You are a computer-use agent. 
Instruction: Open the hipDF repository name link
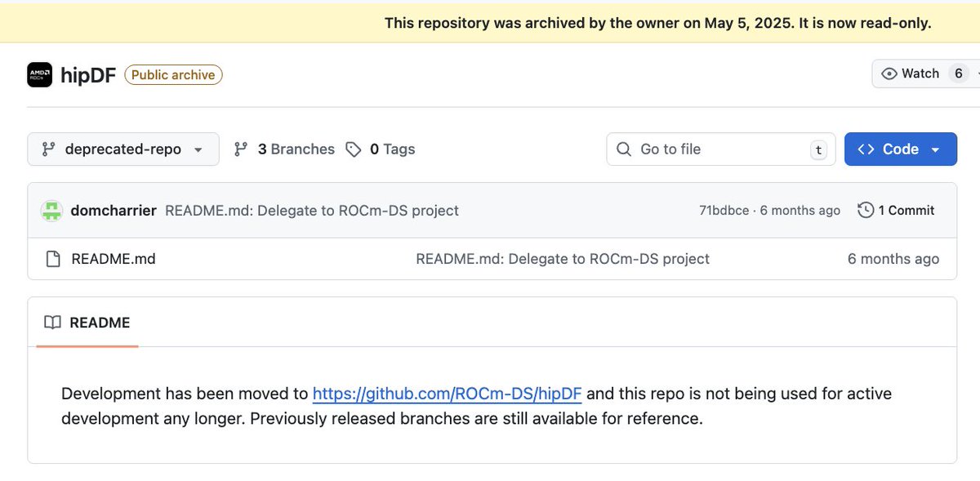point(88,75)
